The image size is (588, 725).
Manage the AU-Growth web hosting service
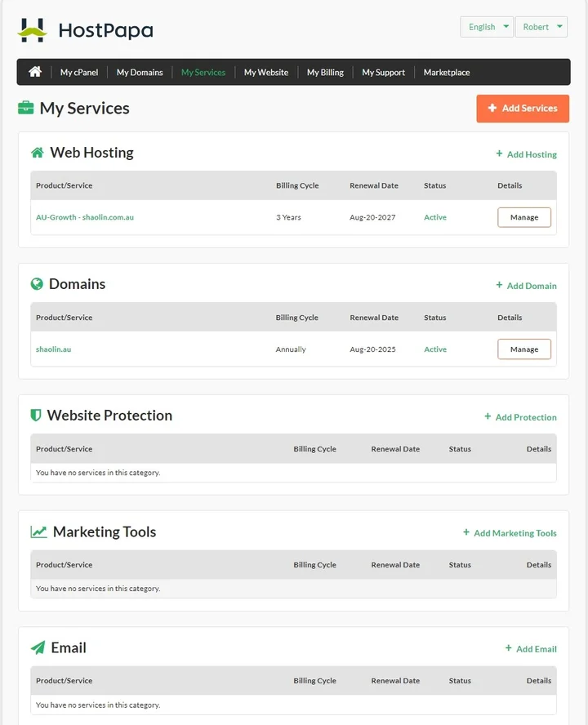tap(524, 217)
